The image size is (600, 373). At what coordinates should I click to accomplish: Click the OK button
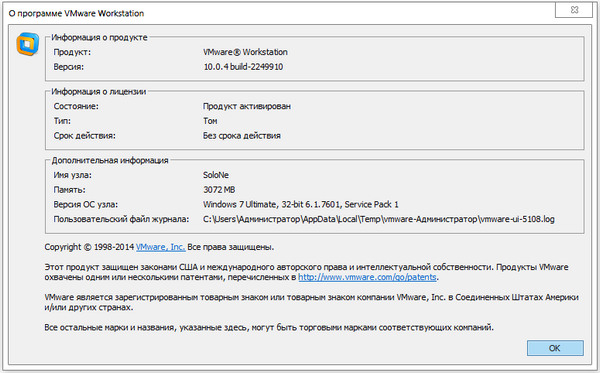(x=555, y=348)
